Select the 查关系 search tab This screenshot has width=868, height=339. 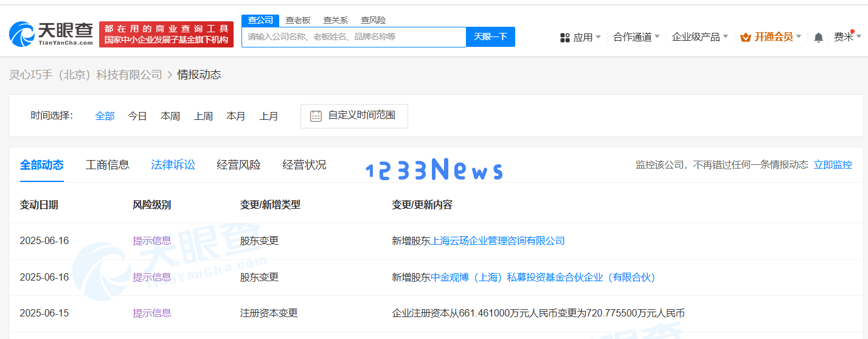point(335,20)
